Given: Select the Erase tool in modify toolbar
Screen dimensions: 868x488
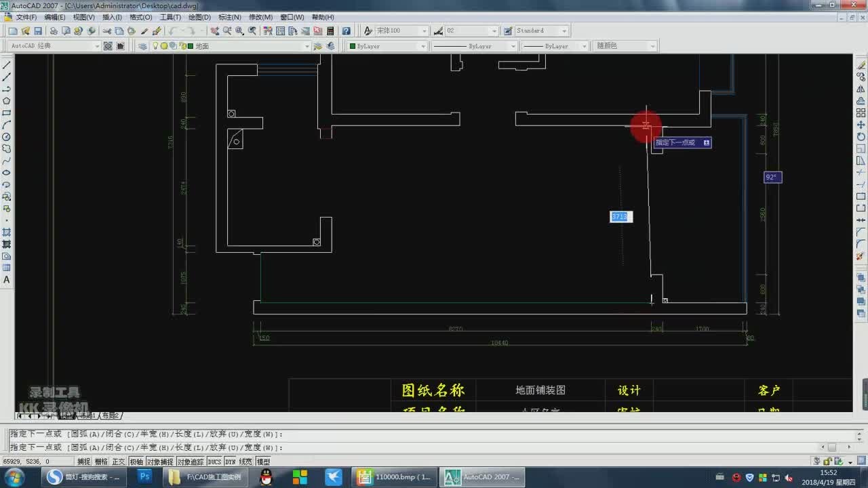Looking at the screenshot, I should click(x=861, y=65).
